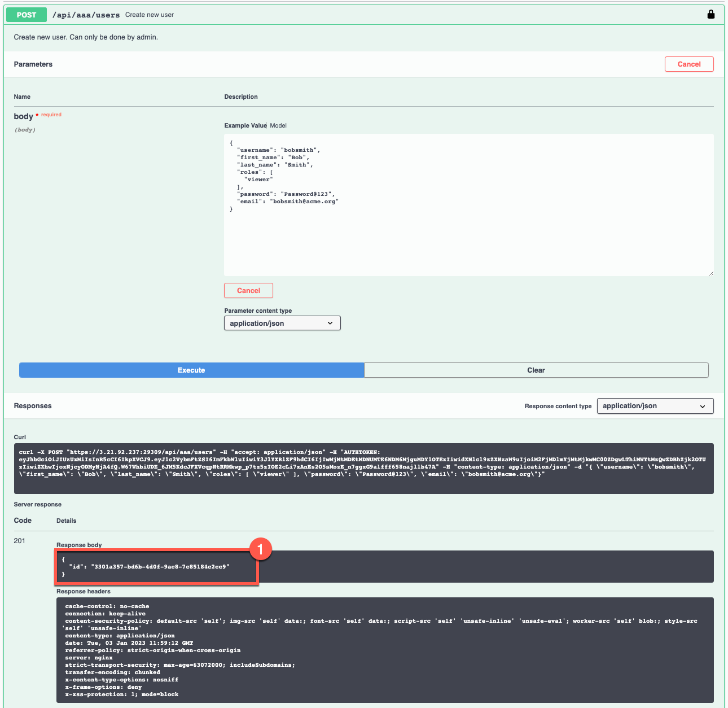Open the Parameter content type dropdown
This screenshot has height=708, width=728.
pyautogui.click(x=282, y=323)
